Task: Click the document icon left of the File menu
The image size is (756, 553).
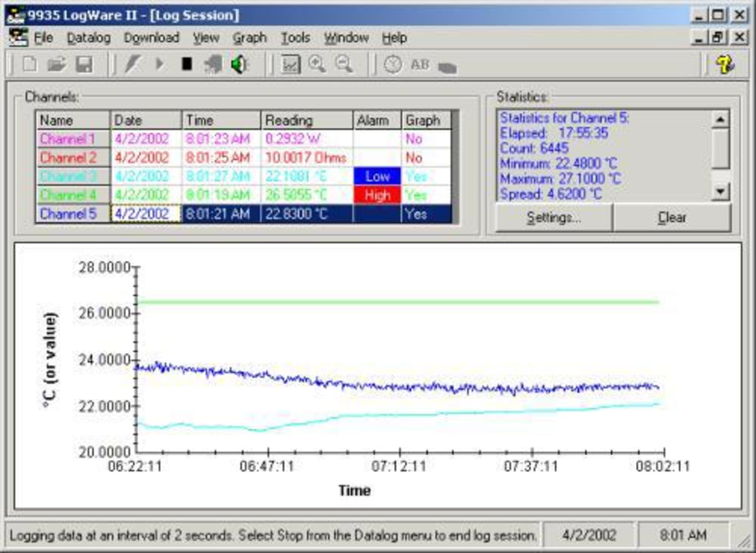Action: pyautogui.click(x=18, y=37)
